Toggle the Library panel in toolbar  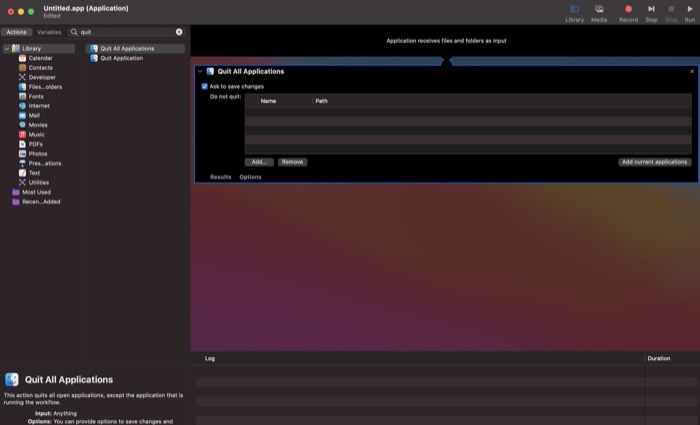[x=575, y=13]
